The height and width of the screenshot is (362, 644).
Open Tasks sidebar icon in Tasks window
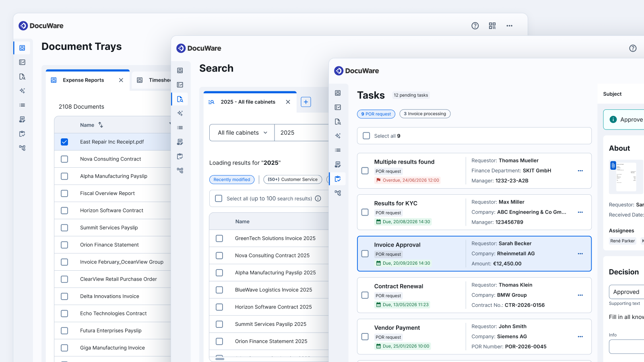click(x=338, y=179)
